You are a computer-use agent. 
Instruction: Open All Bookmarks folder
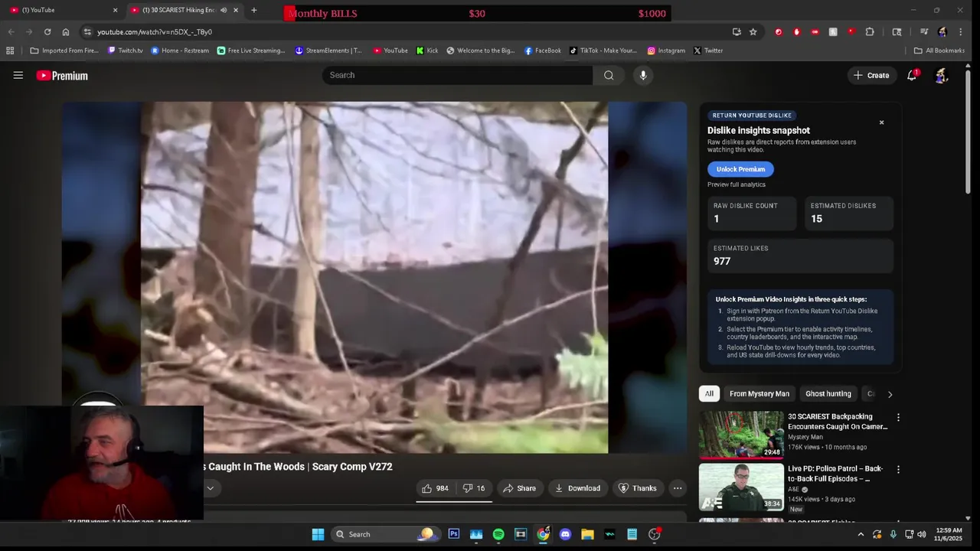coord(939,51)
